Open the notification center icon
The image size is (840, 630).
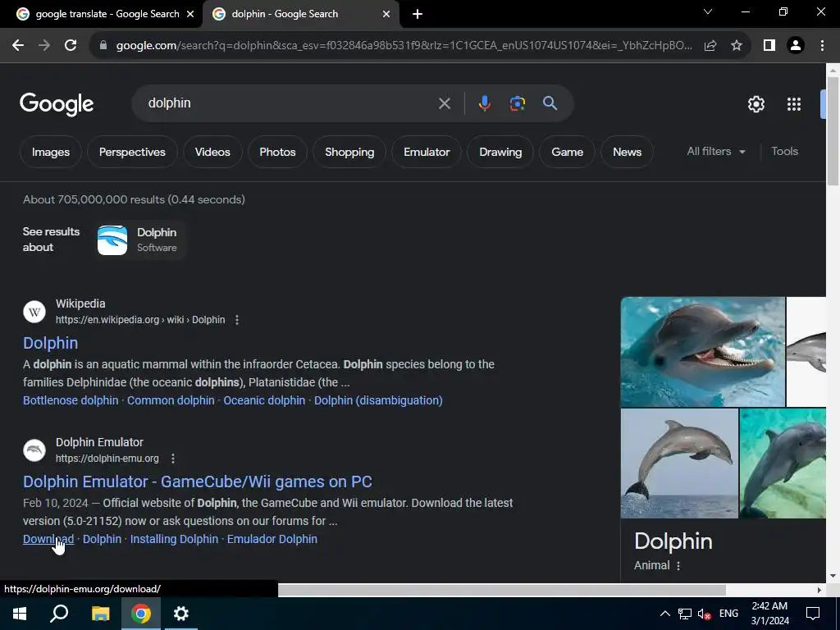coord(813,614)
